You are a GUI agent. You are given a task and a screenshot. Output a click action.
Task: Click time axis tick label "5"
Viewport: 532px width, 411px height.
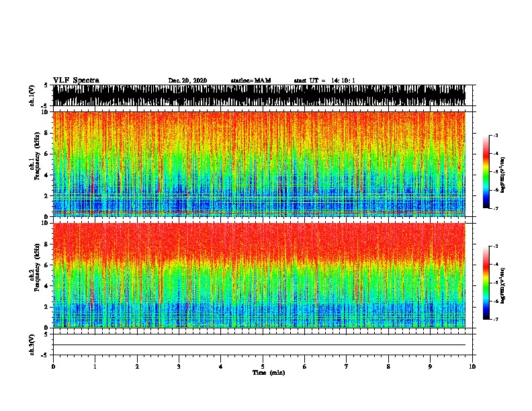263,367
